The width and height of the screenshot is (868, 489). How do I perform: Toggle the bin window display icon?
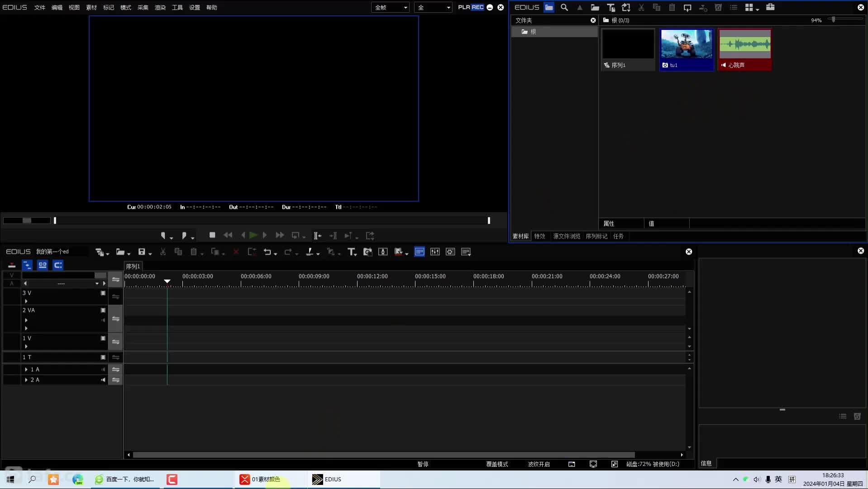[x=420, y=252]
